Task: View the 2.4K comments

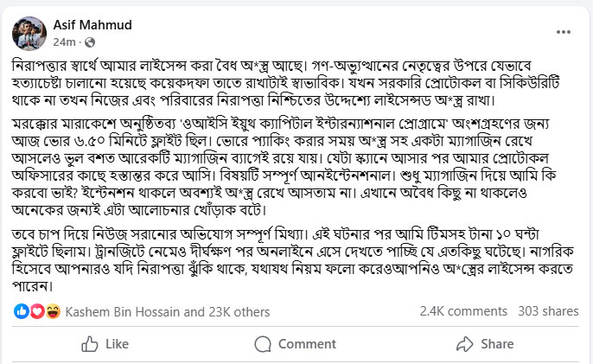Action: coord(462,310)
